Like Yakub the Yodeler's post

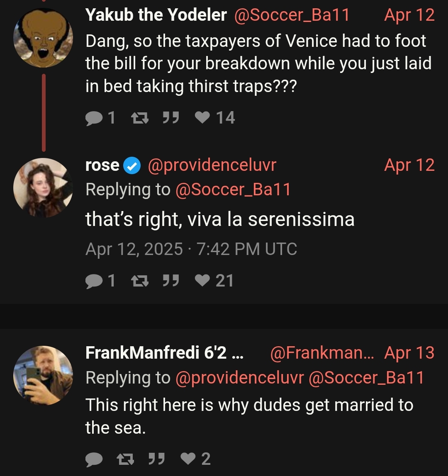point(203,118)
